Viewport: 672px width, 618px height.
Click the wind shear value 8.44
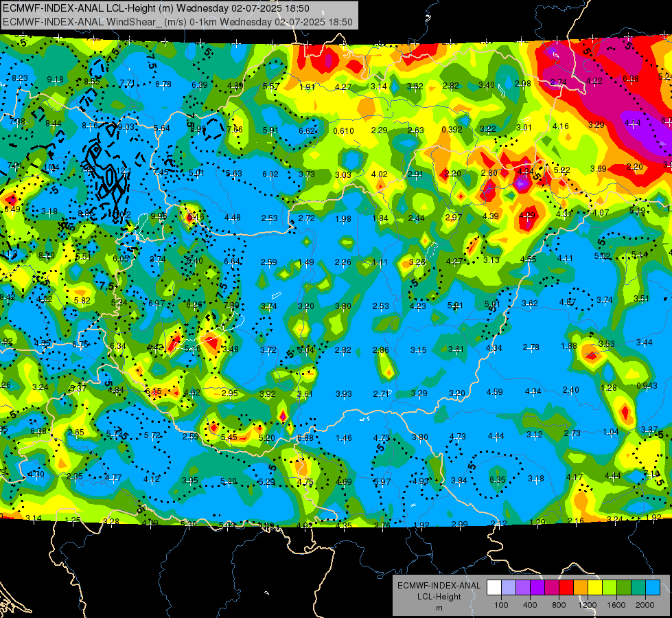pyautogui.click(x=53, y=124)
